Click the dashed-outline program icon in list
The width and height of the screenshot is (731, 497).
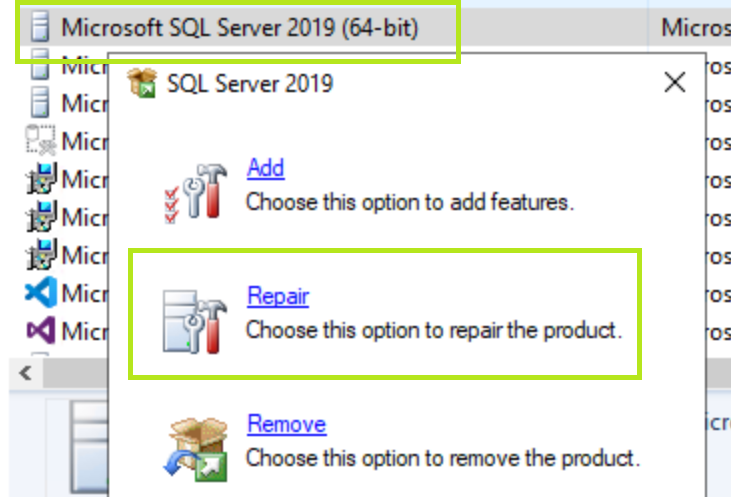pos(39,141)
